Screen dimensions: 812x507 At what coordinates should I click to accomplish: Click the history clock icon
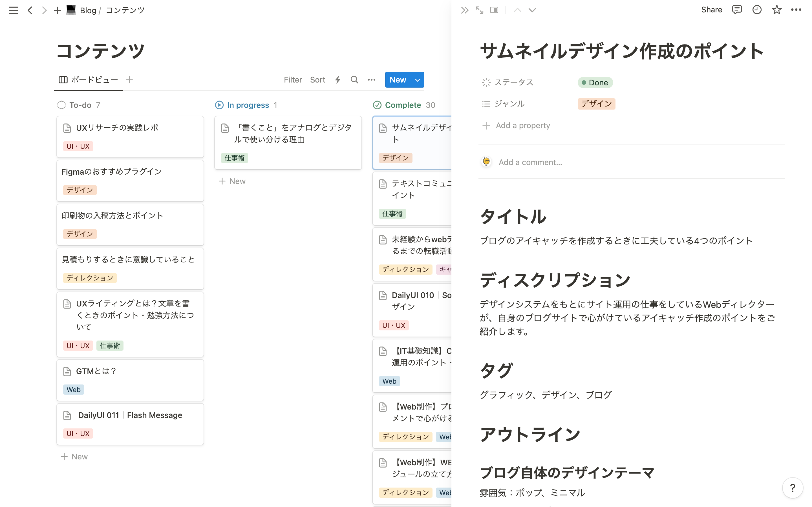[756, 10]
